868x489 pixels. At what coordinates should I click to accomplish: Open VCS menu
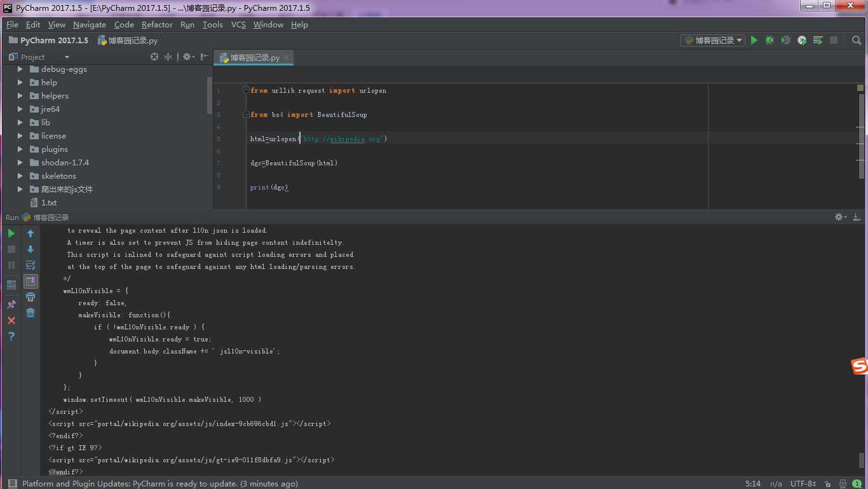238,24
